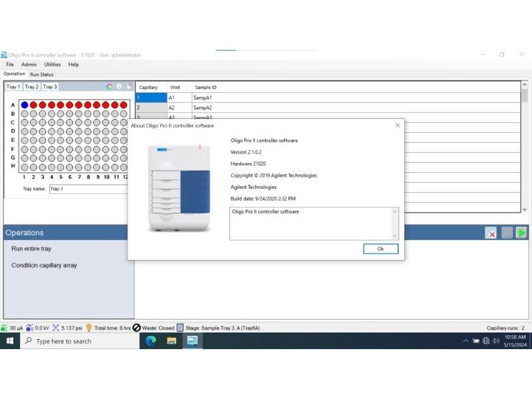
Task: Select capillary 1 row cell
Action: [152, 98]
